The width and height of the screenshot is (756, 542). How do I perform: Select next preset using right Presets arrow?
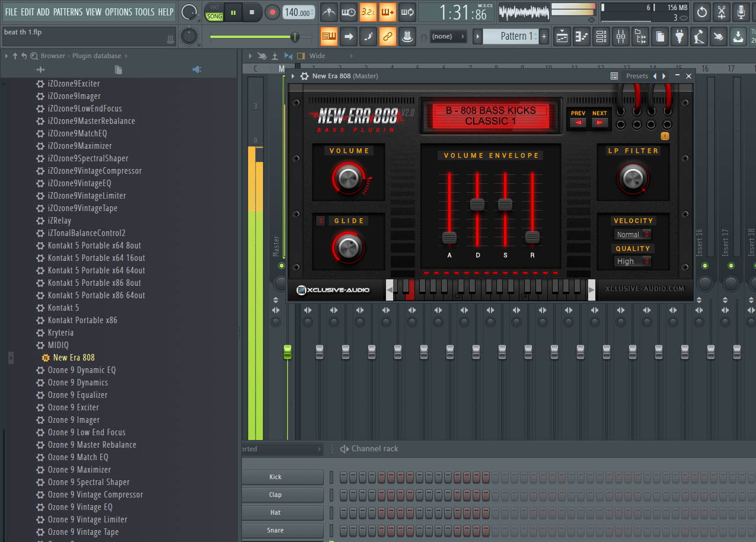point(664,76)
